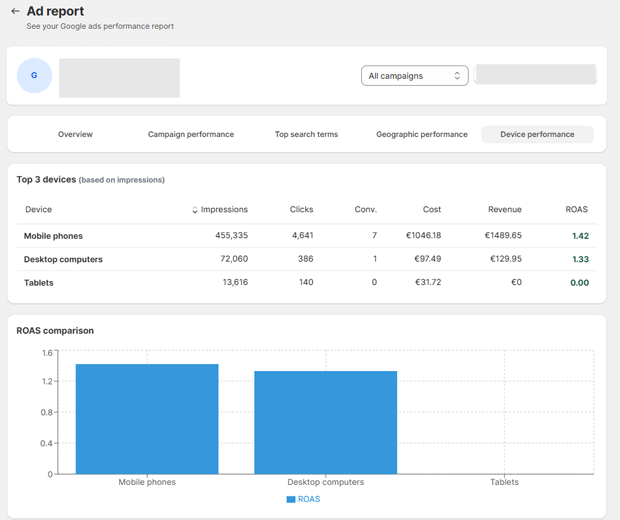
Task: Click the Desktop computers bar in the chart
Action: click(x=325, y=423)
